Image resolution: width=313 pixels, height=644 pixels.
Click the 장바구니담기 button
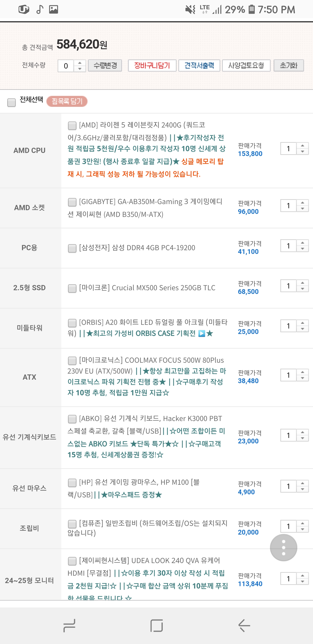(152, 65)
